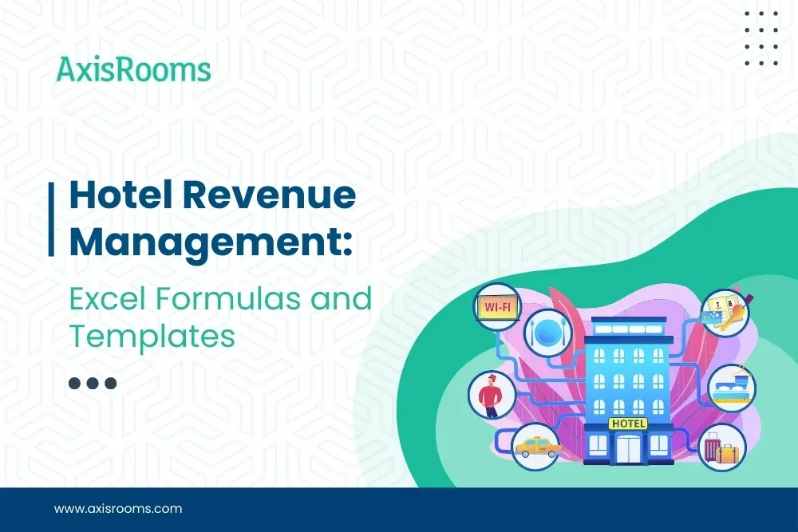Open the www.axisrooms.com link

pos(116,508)
